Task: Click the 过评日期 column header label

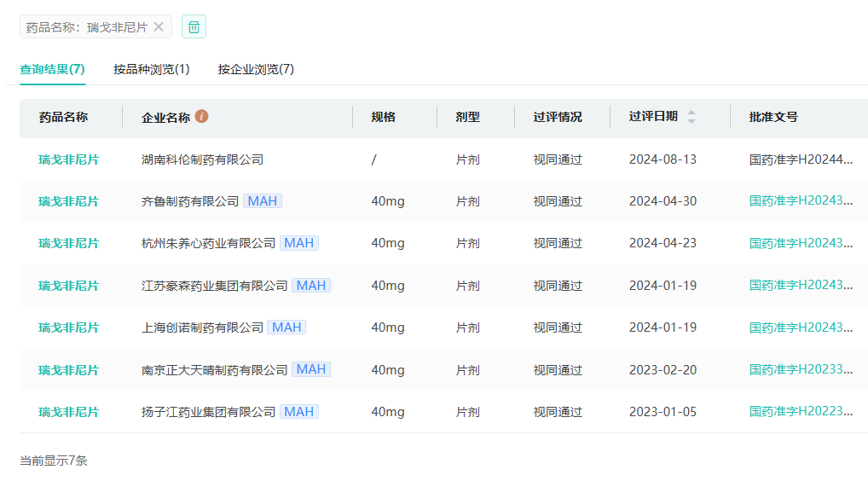Action: (x=653, y=116)
